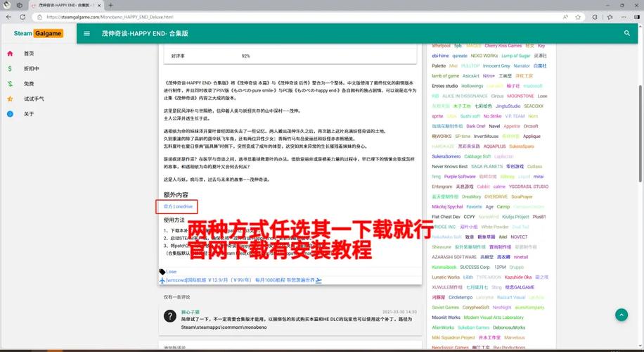The width and height of the screenshot is (644, 352).
Task: Open the Never Knows Best tag
Action: coord(450,167)
